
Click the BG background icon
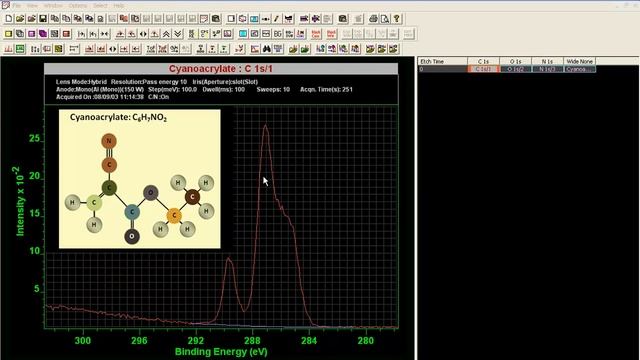coord(278,34)
